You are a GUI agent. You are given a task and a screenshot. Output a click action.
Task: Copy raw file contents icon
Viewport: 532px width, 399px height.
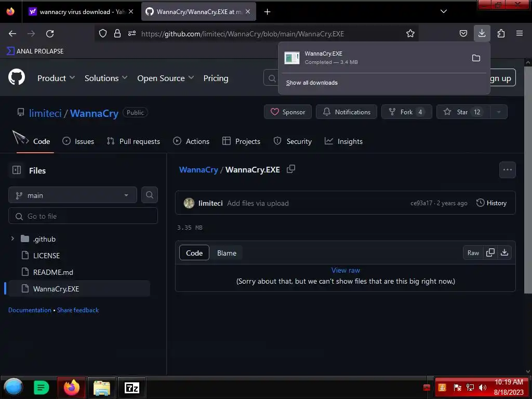coord(490,253)
